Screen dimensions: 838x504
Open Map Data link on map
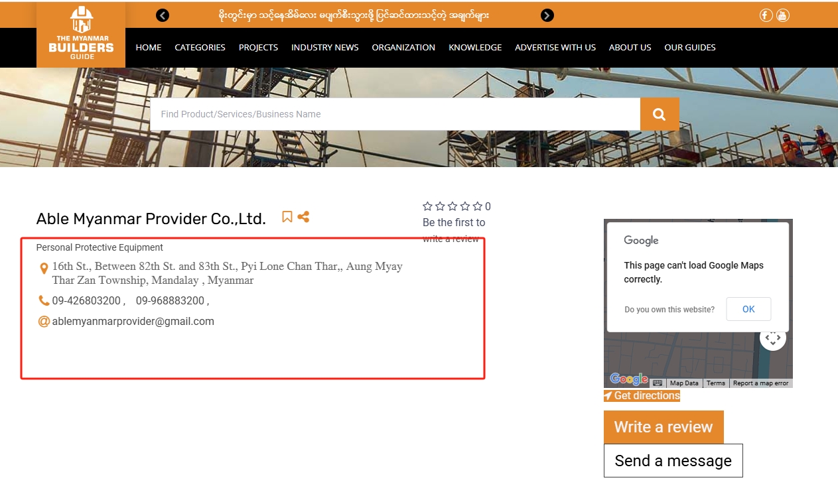(684, 383)
